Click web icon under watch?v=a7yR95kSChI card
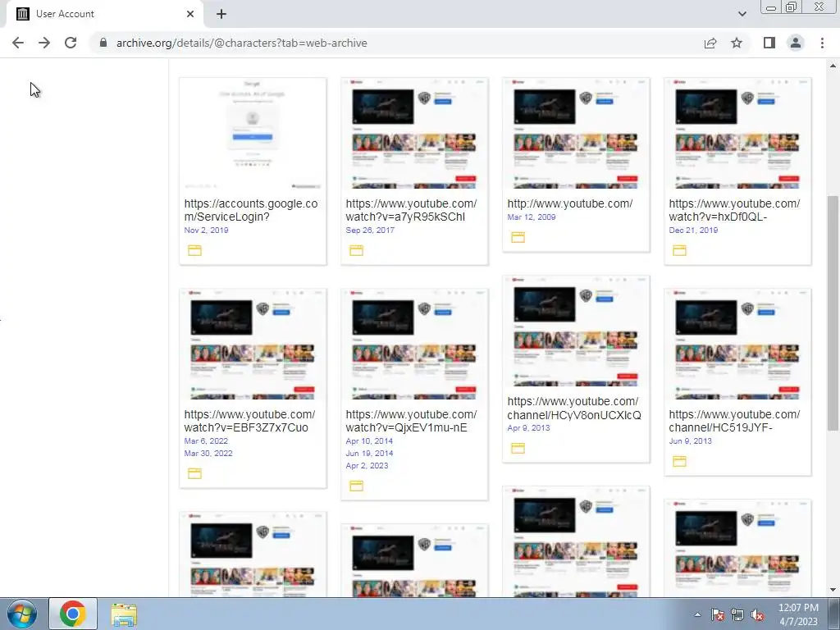 pos(356,250)
